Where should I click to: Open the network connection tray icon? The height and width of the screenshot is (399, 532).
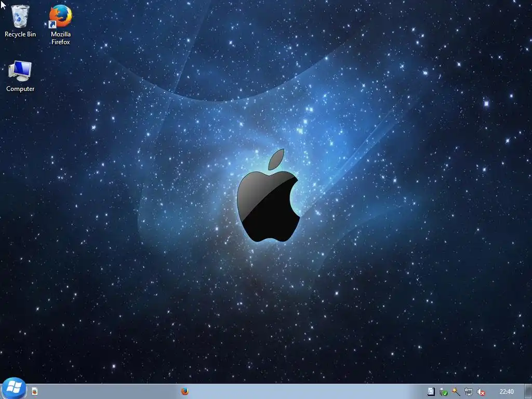[x=468, y=392]
